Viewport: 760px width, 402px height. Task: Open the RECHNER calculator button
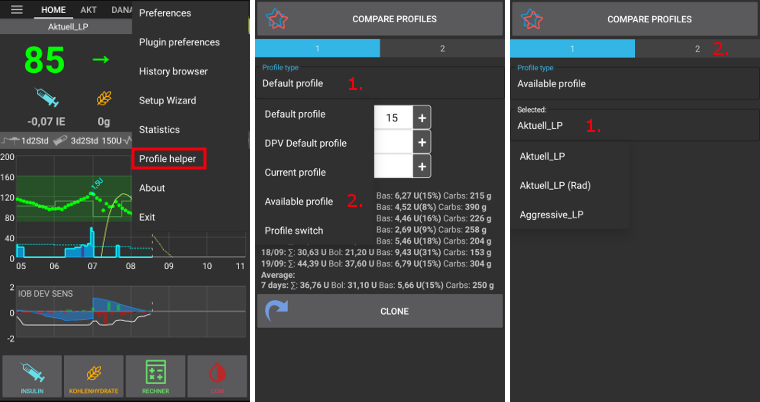point(156,375)
